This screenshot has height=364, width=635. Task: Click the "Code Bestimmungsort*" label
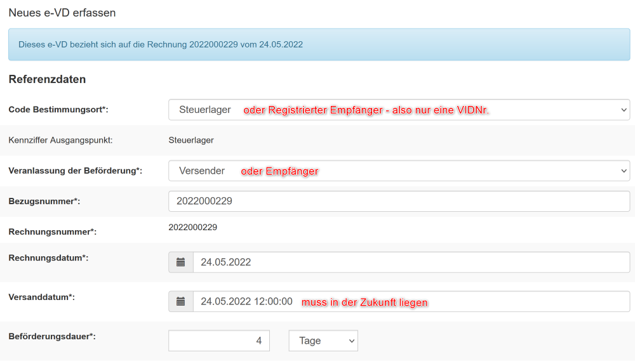click(x=58, y=110)
